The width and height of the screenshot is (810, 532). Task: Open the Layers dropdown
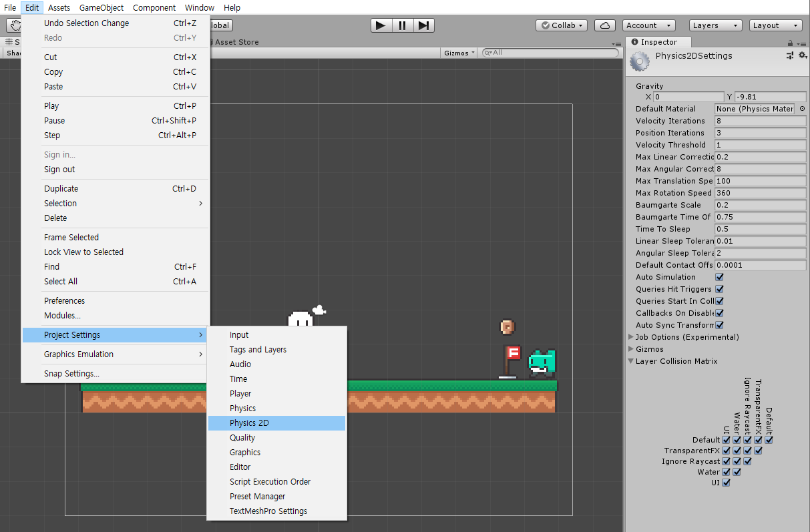click(x=716, y=25)
